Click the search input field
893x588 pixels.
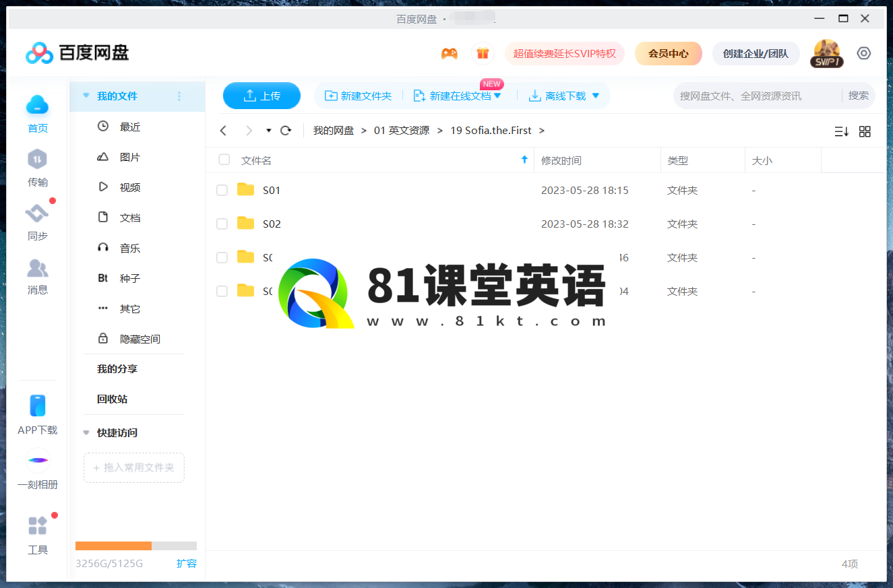pyautogui.click(x=758, y=96)
